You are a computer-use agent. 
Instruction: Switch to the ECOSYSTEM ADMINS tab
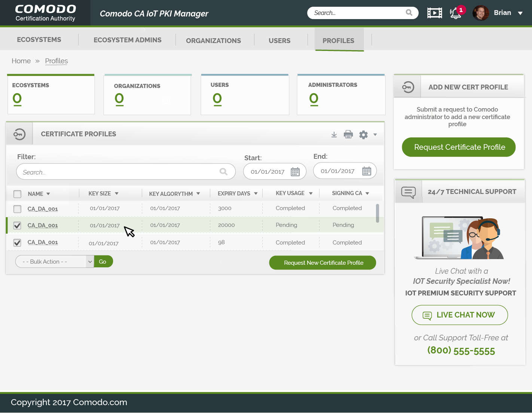click(x=128, y=40)
